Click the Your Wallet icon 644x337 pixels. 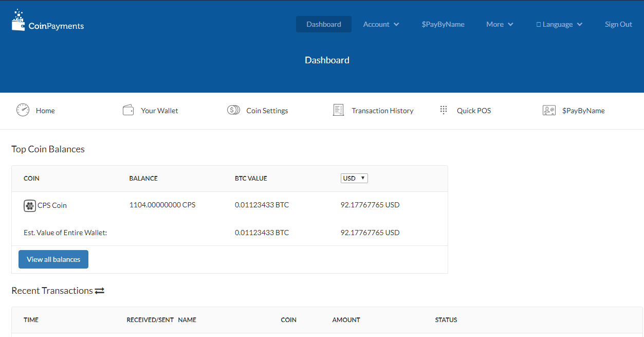tap(128, 110)
